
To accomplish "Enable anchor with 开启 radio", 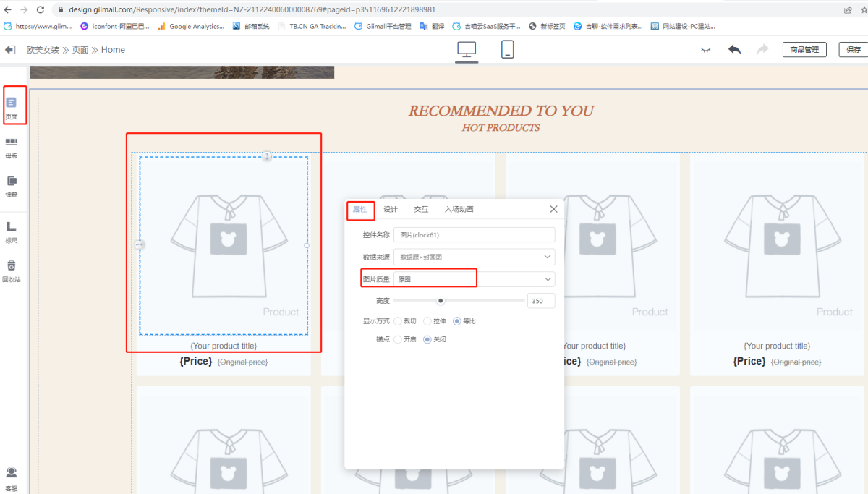I will click(x=398, y=339).
